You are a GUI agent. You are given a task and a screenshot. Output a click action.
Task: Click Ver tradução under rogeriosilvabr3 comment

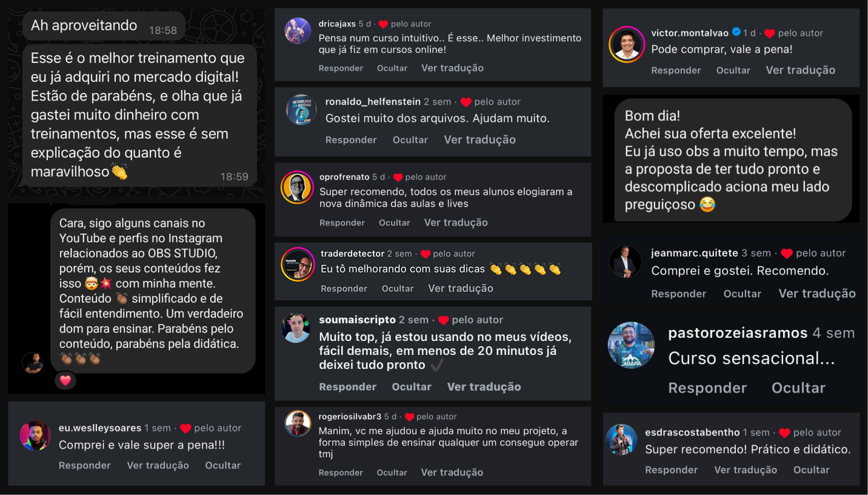click(452, 472)
